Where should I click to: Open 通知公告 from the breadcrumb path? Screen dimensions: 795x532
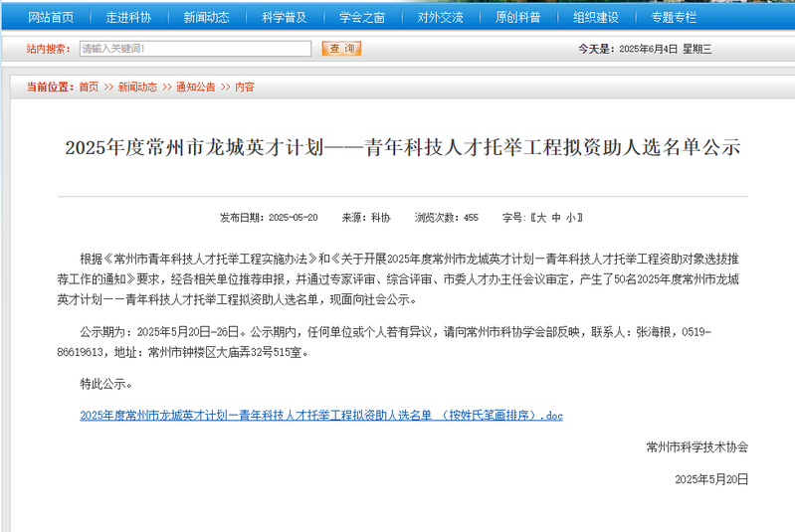[195, 88]
